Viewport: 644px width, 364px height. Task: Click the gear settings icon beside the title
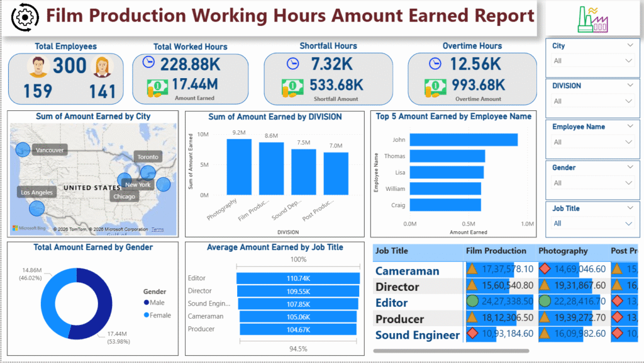(24, 17)
